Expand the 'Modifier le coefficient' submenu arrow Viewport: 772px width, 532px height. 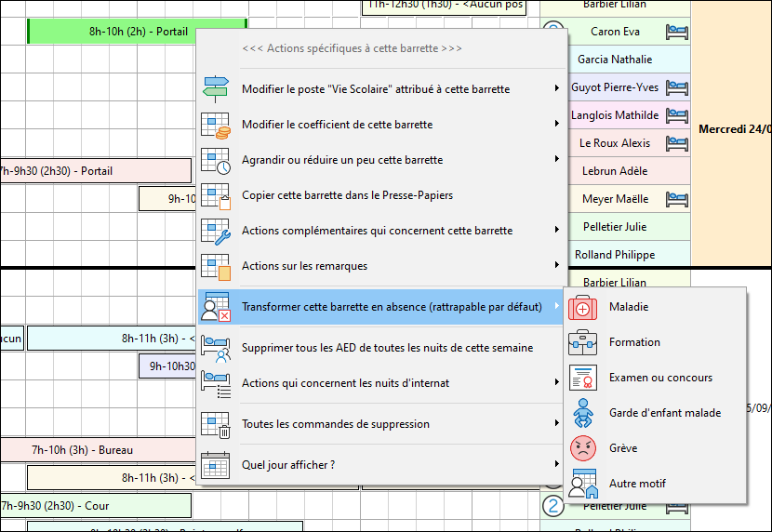point(556,125)
